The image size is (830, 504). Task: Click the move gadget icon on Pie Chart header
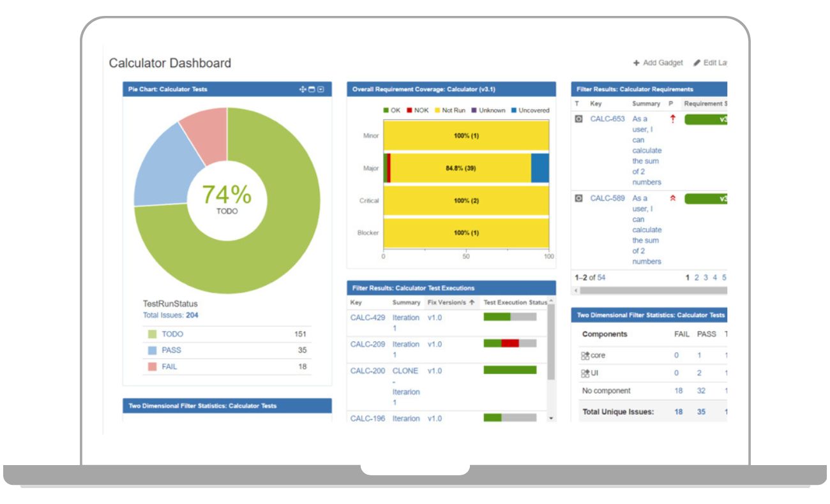(x=303, y=89)
